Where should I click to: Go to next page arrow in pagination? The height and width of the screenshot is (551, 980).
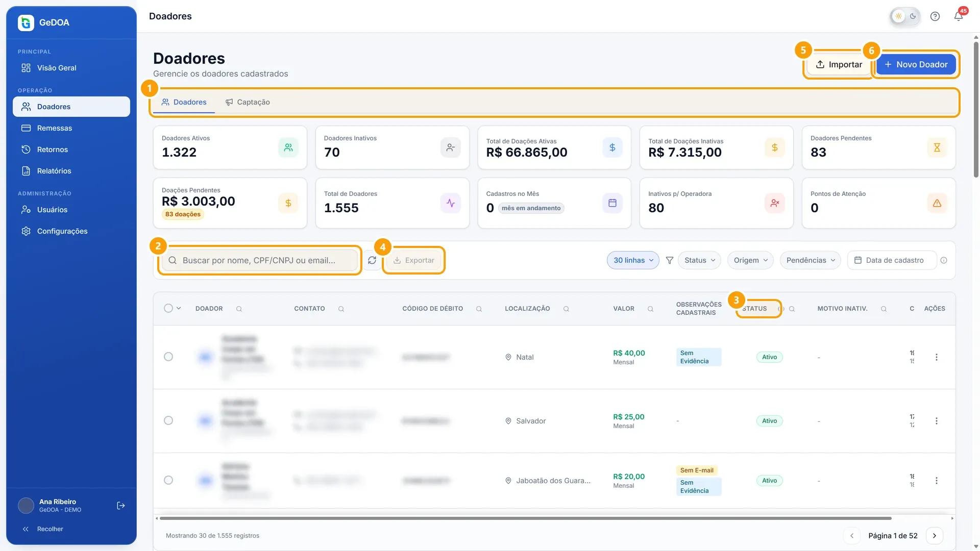[x=935, y=536]
